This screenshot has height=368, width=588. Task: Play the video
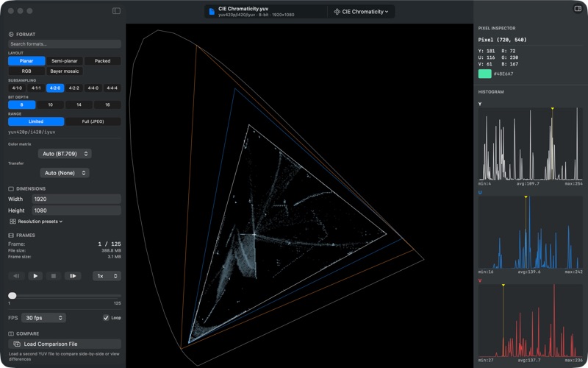click(x=35, y=276)
